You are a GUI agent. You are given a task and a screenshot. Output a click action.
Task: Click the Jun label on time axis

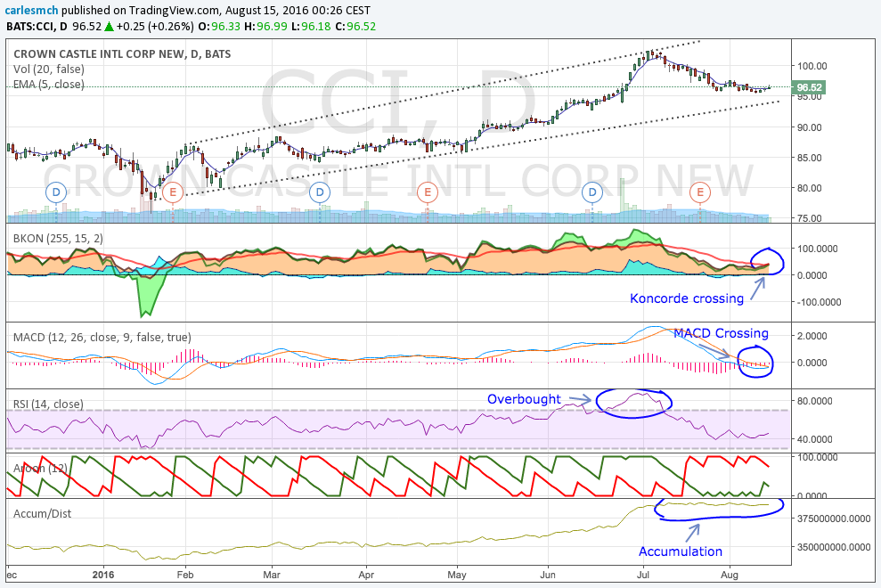tap(548, 575)
